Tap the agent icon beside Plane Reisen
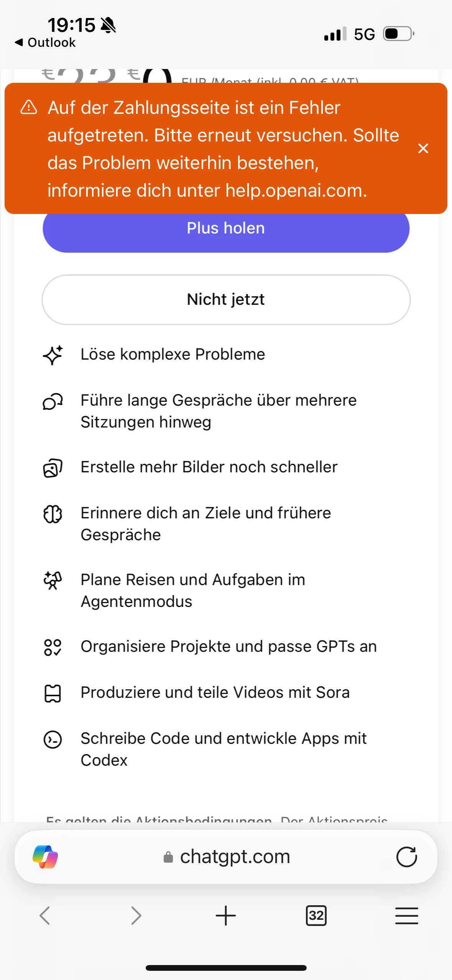Viewport: 452px width, 980px height. click(53, 580)
